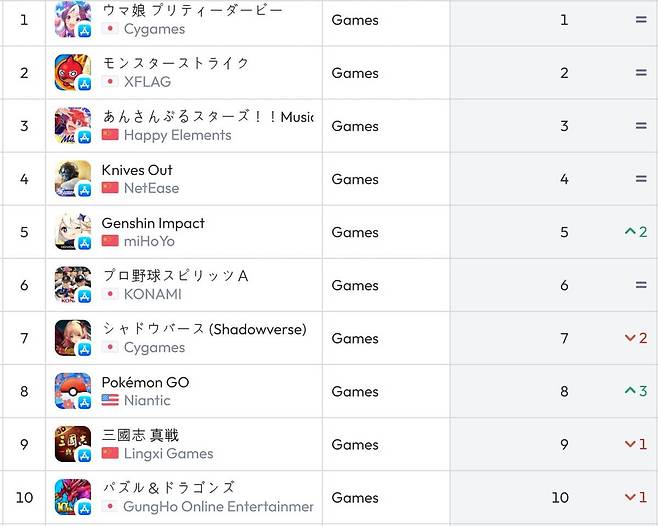
Task: Click the Games category for Monster Strike
Action: click(x=355, y=73)
